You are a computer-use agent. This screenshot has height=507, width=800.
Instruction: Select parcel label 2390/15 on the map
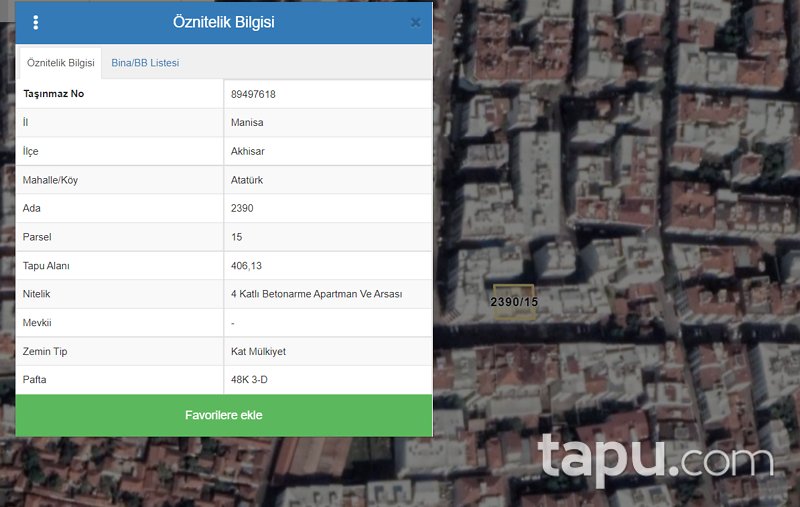[x=514, y=302]
